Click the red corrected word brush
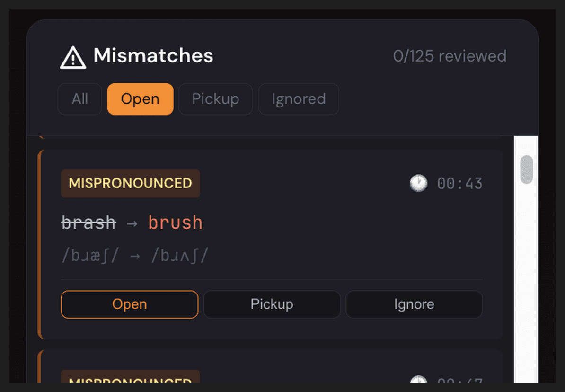 coord(175,223)
